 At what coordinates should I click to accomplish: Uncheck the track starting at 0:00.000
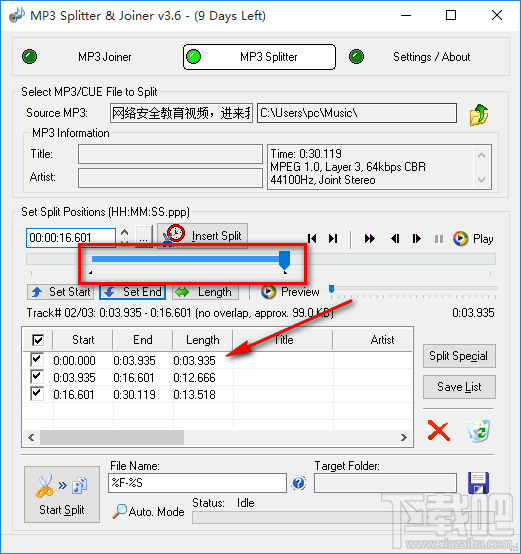tap(37, 360)
